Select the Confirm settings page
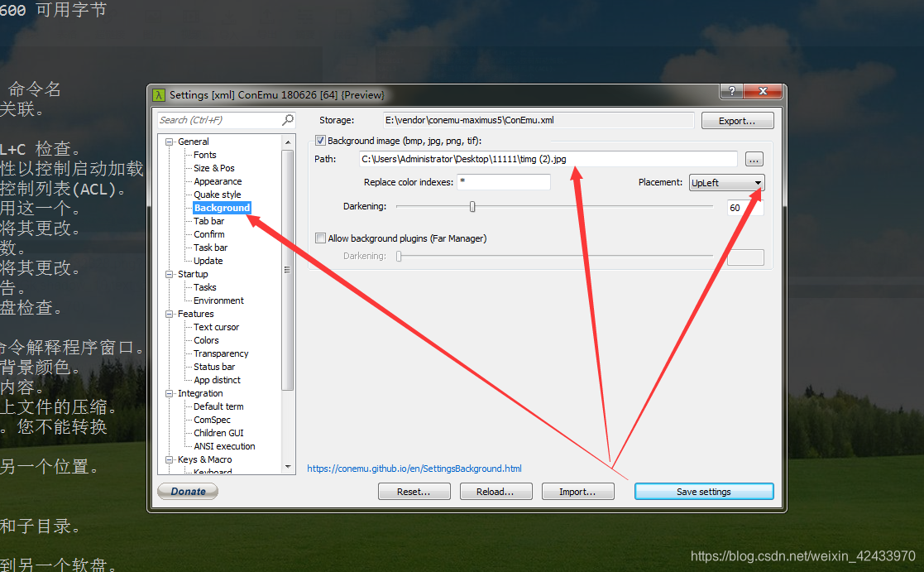This screenshot has width=924, height=572. tap(208, 234)
